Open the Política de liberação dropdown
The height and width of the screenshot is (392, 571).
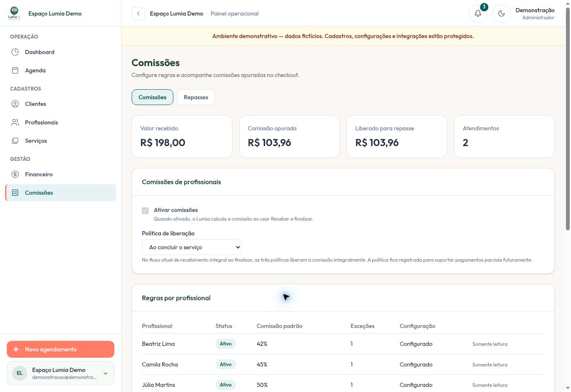192,247
